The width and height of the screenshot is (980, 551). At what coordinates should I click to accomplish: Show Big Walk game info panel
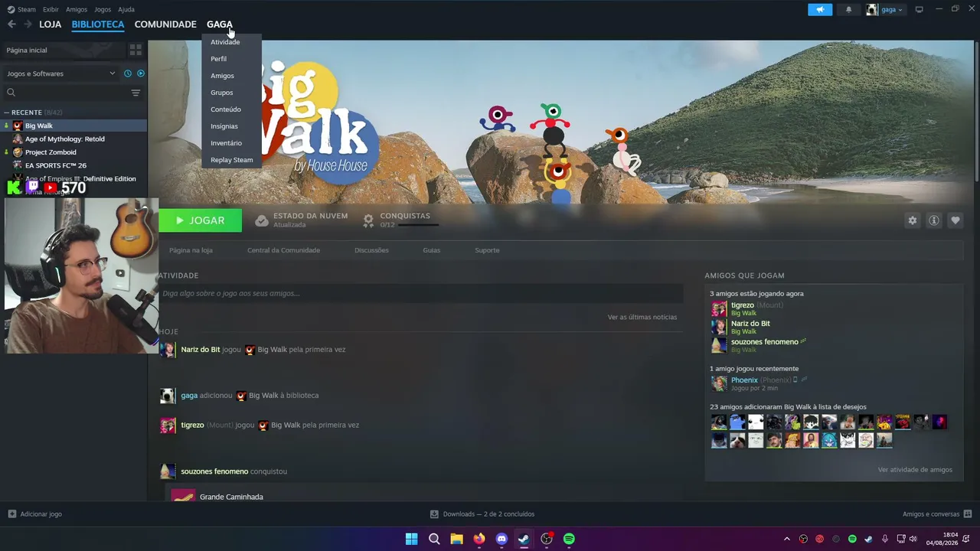coord(934,220)
